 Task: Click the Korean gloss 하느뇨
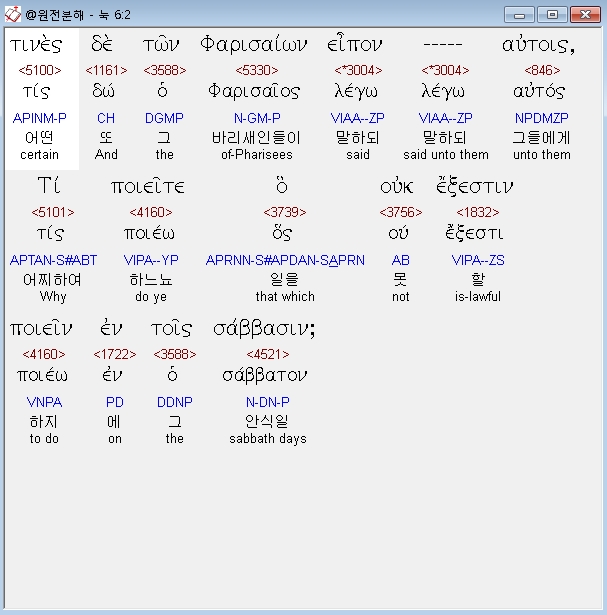(151, 280)
